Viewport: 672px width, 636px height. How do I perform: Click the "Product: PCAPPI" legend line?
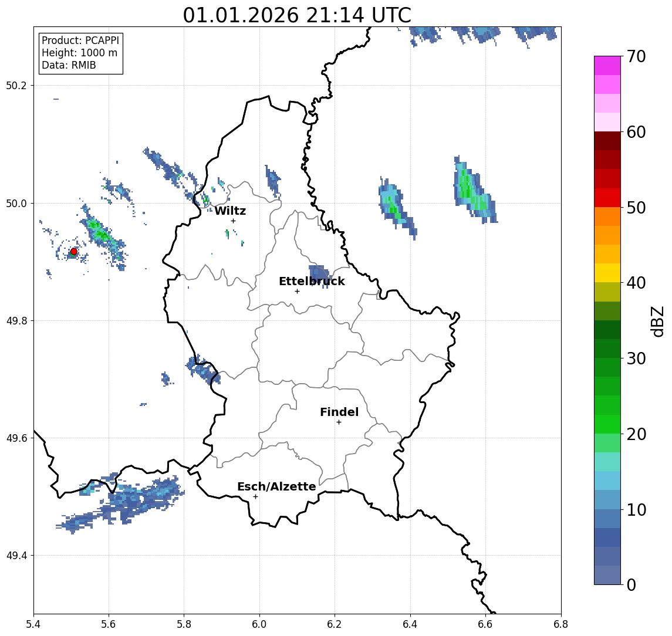click(80, 40)
